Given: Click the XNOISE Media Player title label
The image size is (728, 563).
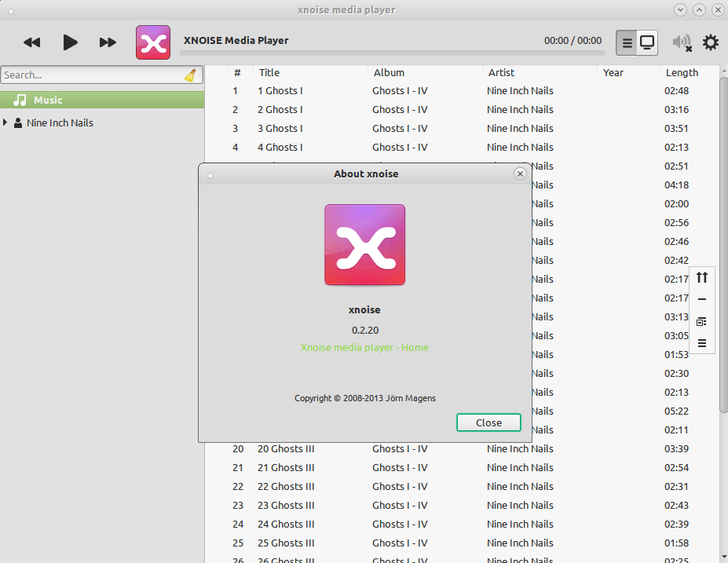Looking at the screenshot, I should 236,40.
